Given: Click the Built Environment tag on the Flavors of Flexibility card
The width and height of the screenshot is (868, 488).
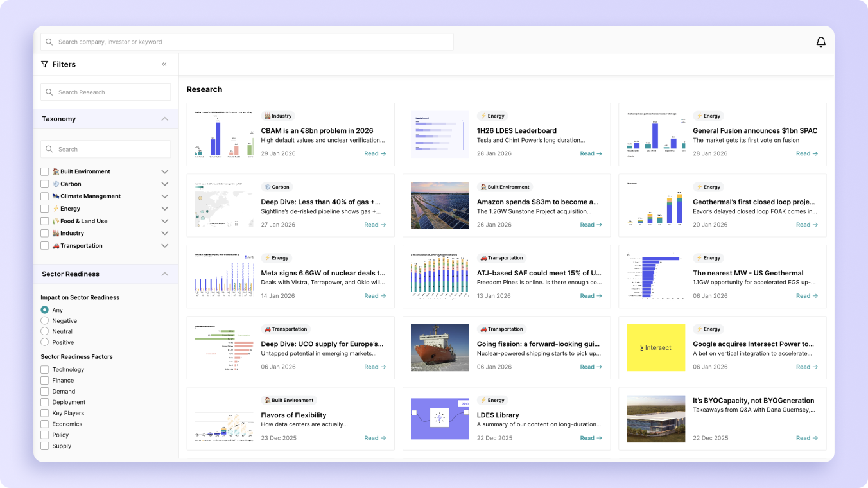Looking at the screenshot, I should [x=289, y=401].
